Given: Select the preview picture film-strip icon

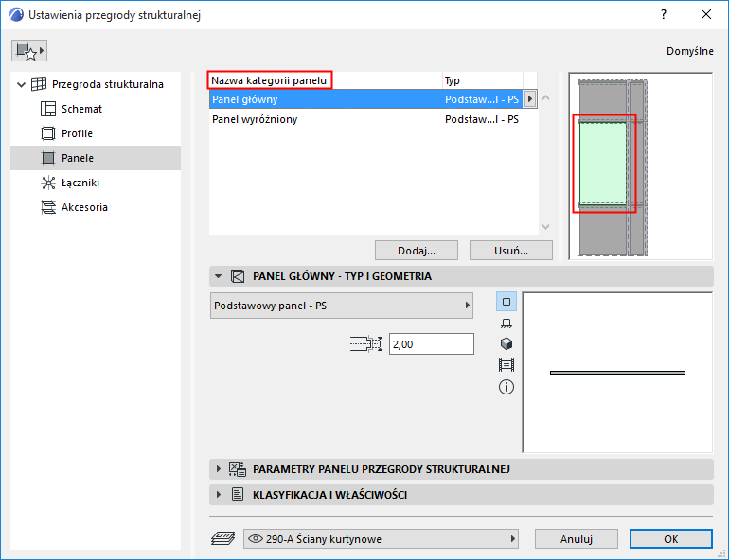Looking at the screenshot, I should pyautogui.click(x=507, y=365).
